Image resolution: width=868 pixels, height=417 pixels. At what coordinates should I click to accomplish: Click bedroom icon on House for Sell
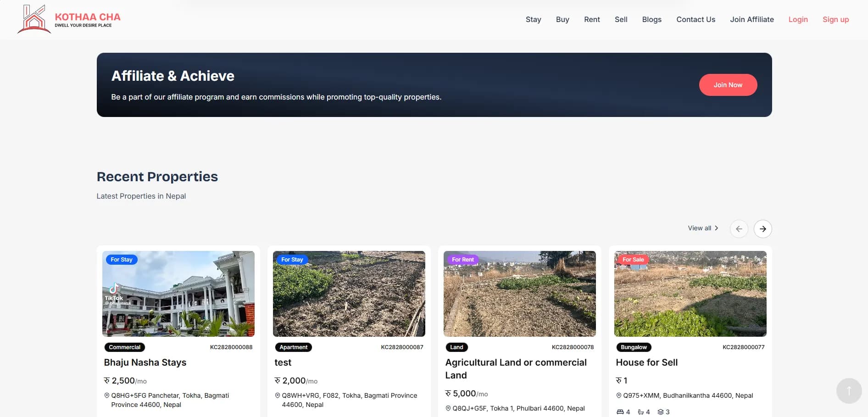[x=620, y=412]
